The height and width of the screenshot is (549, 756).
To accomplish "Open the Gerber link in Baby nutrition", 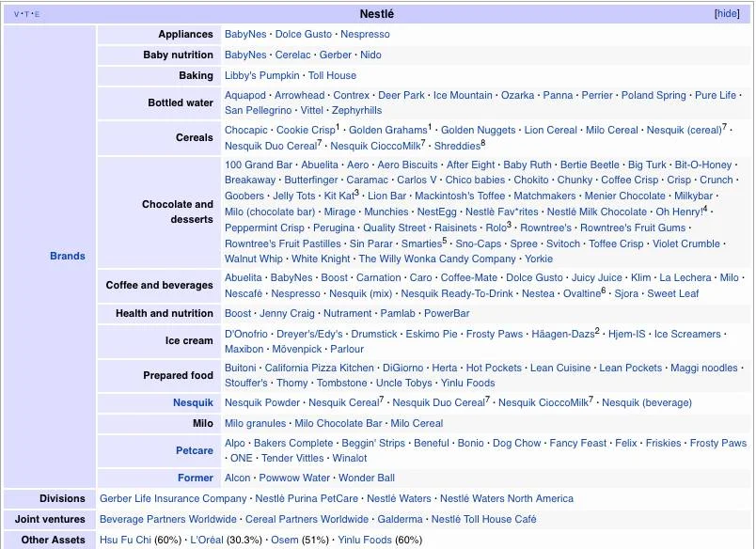I will (x=335, y=55).
